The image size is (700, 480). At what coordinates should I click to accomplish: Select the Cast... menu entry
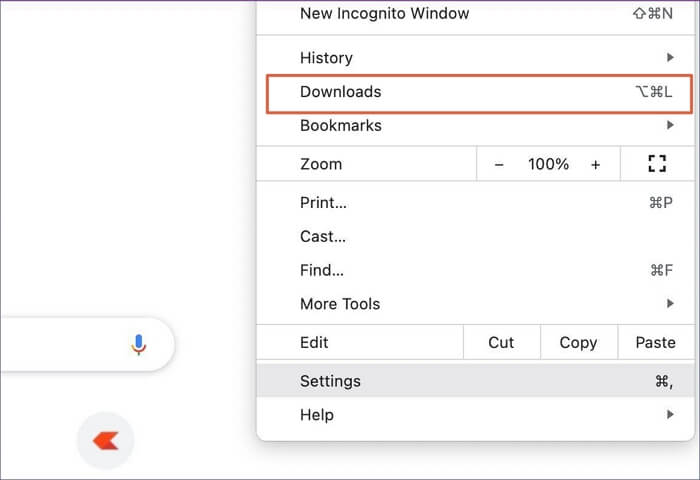323,237
